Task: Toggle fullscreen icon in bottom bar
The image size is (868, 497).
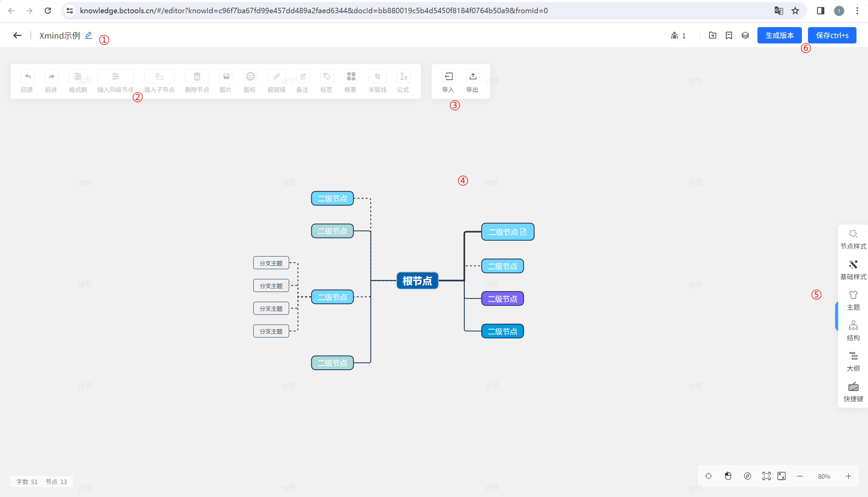Action: [782, 476]
